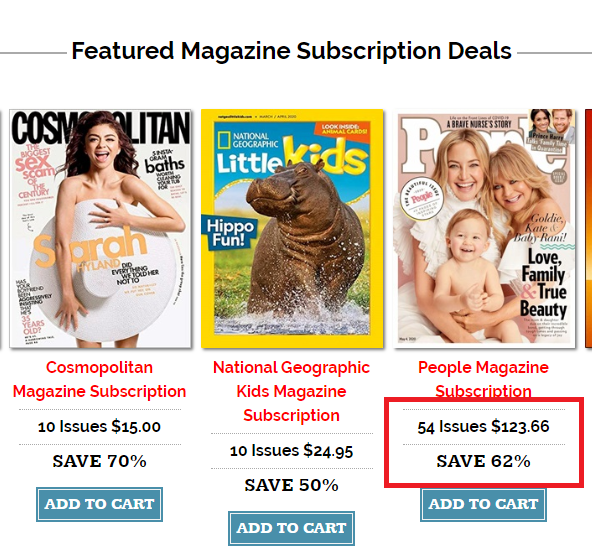This screenshot has width=592, height=557.
Task: Click the partially visible cover at right edge
Action: [589, 228]
